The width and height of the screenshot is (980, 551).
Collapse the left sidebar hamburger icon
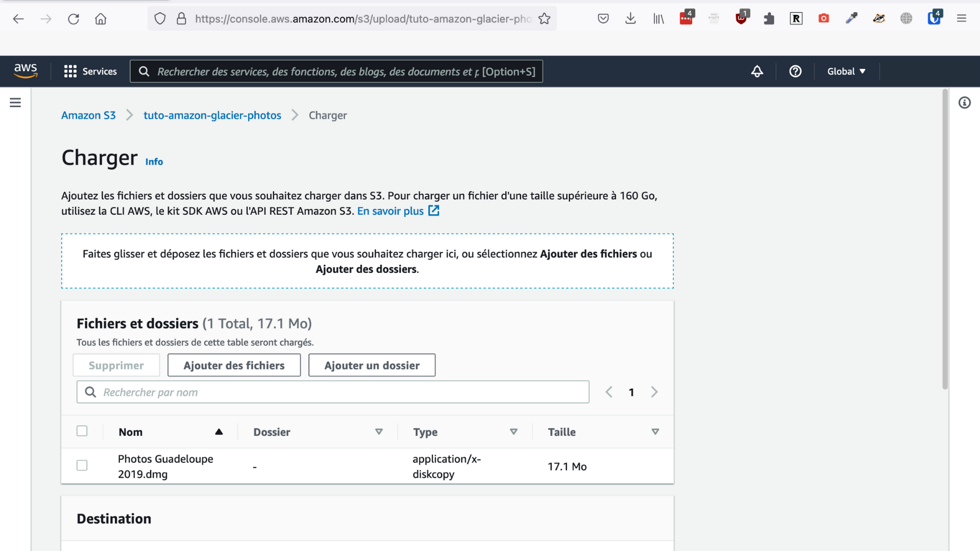[15, 102]
